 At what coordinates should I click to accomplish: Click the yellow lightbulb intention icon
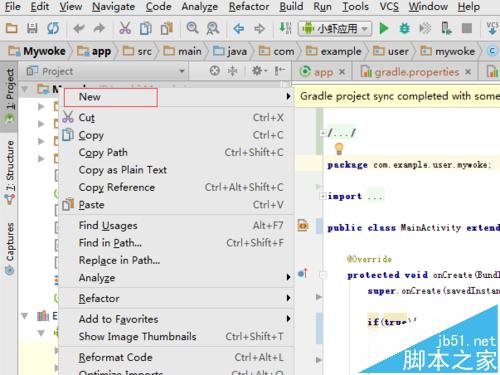pyautogui.click(x=339, y=149)
